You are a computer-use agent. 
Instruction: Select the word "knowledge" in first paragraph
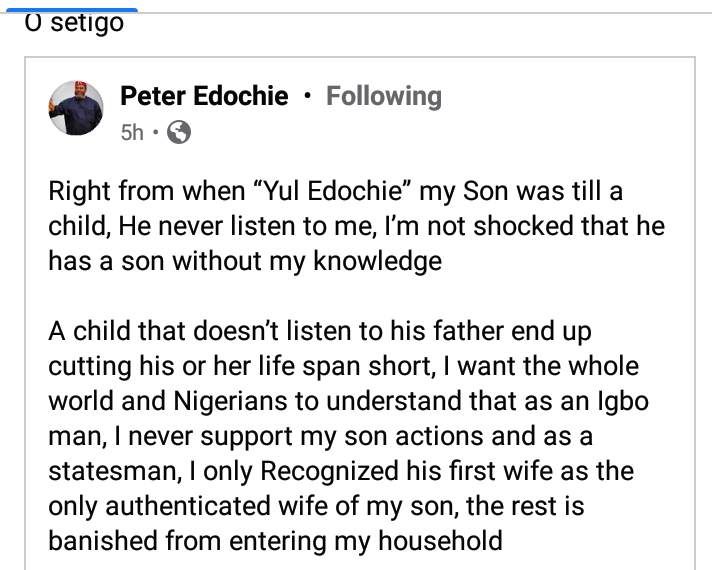click(377, 262)
